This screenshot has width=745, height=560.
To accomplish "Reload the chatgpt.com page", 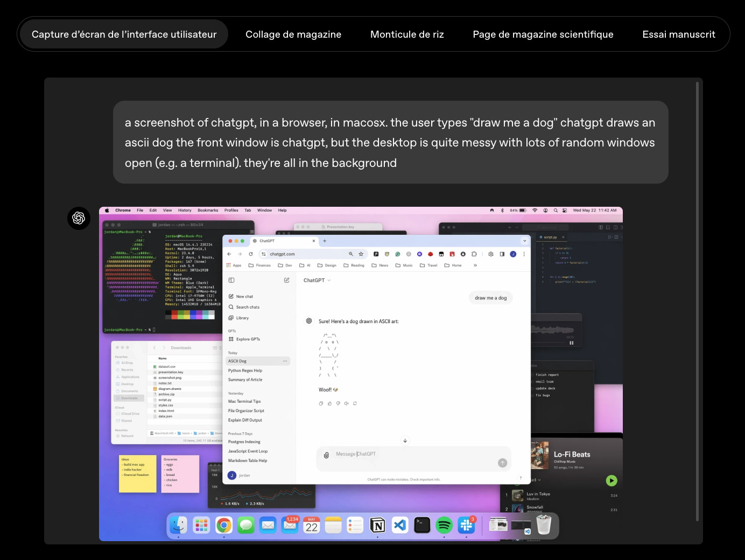I will (251, 254).
